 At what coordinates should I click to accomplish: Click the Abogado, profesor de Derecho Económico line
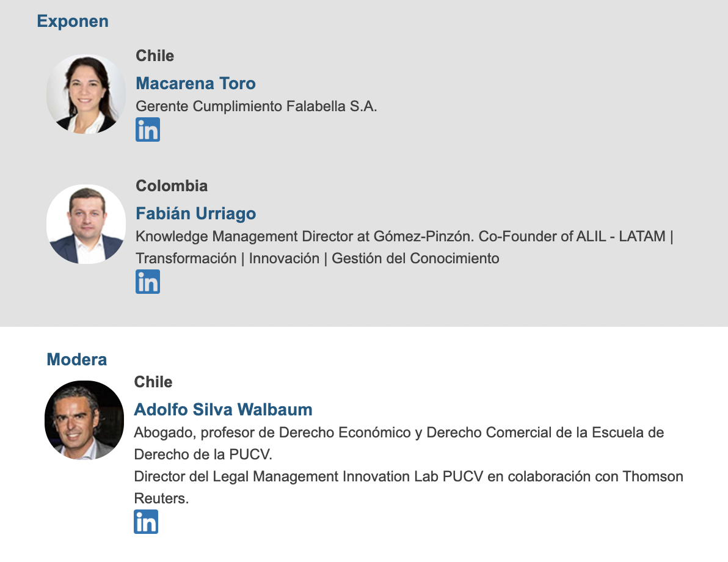click(399, 432)
